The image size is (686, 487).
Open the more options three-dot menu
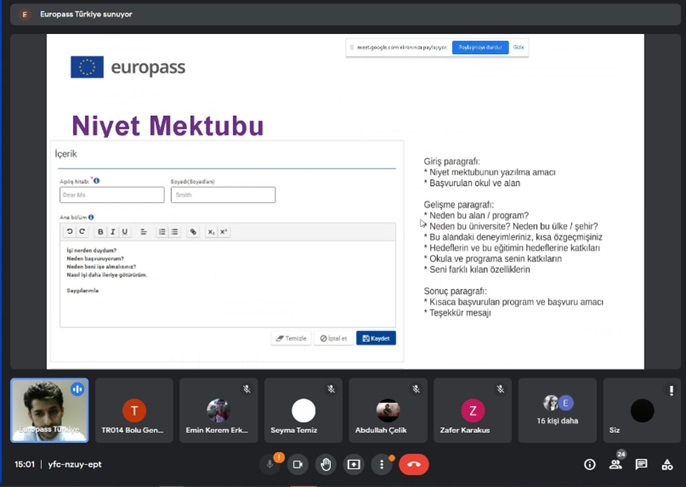(381, 464)
